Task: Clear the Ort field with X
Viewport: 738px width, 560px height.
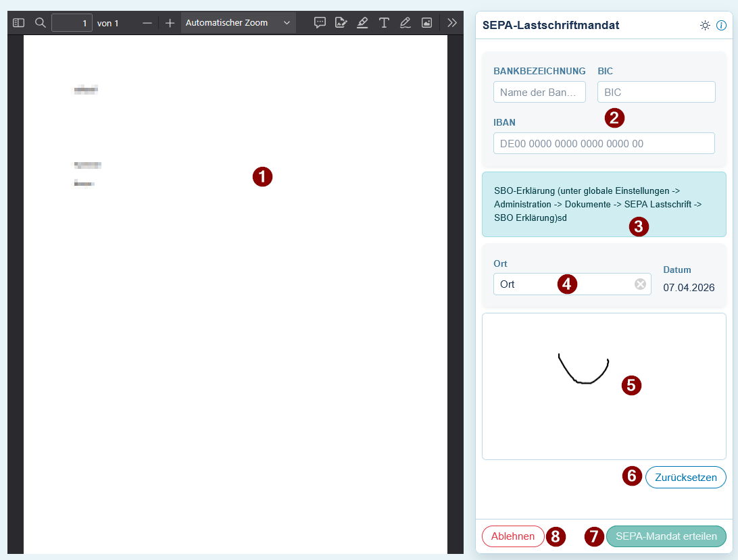Action: pos(640,284)
